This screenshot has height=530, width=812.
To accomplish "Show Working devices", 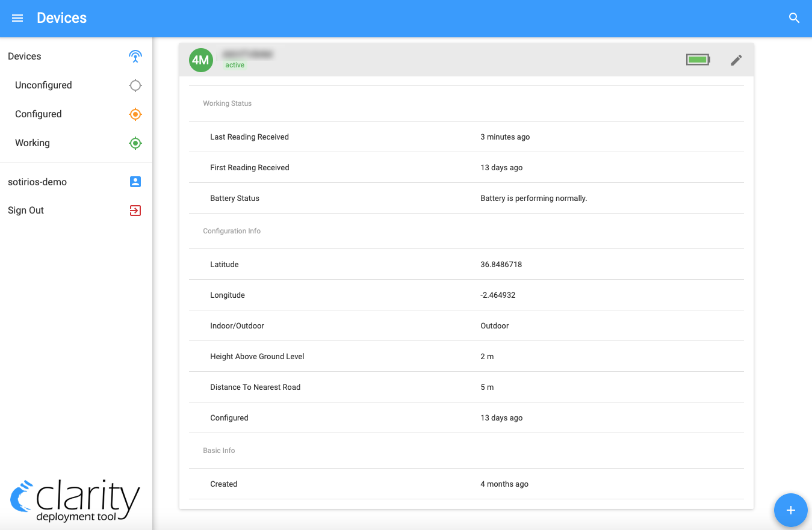I will 33,143.
